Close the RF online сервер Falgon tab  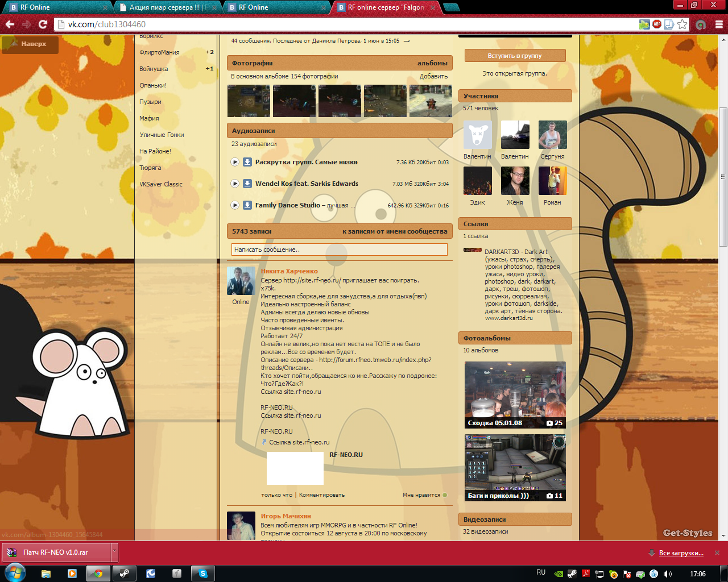tap(433, 8)
